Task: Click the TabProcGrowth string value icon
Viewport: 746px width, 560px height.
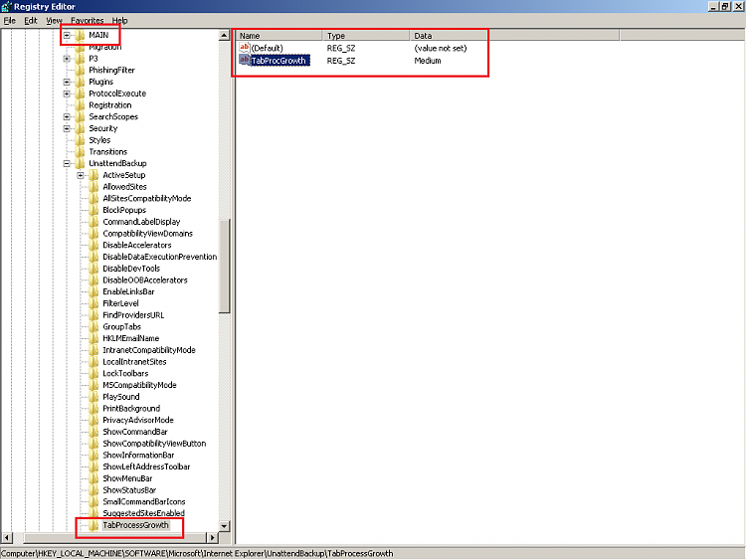Action: pos(244,60)
